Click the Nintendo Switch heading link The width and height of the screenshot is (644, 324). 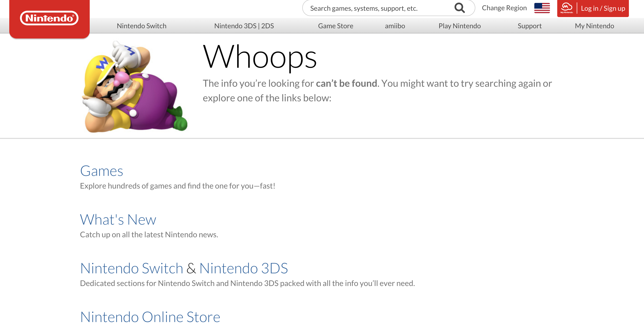[131, 268]
